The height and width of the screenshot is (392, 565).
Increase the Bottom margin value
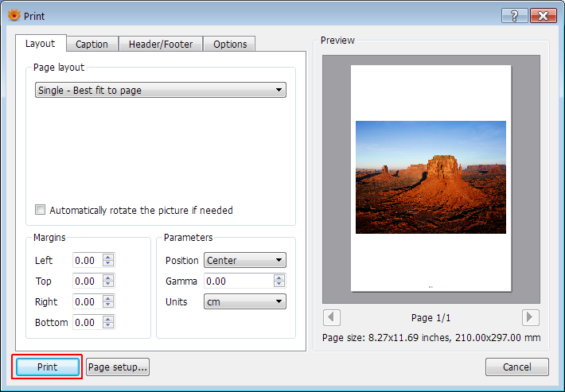point(108,319)
